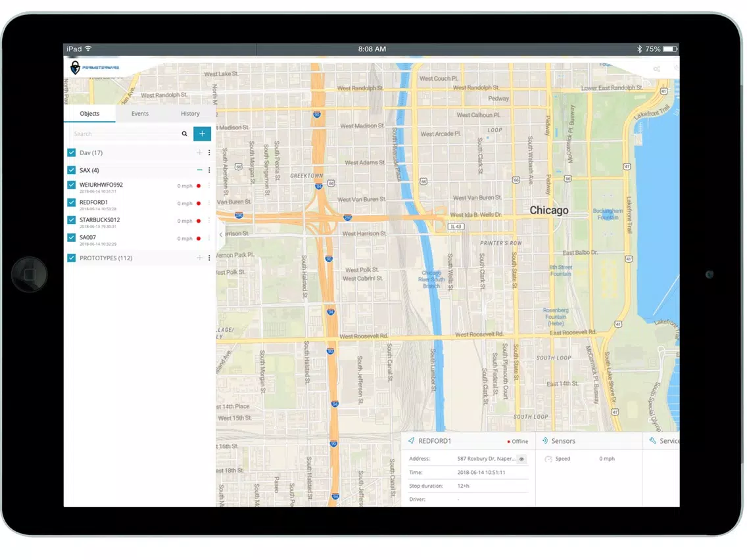Click the Offline status label

[519, 442]
